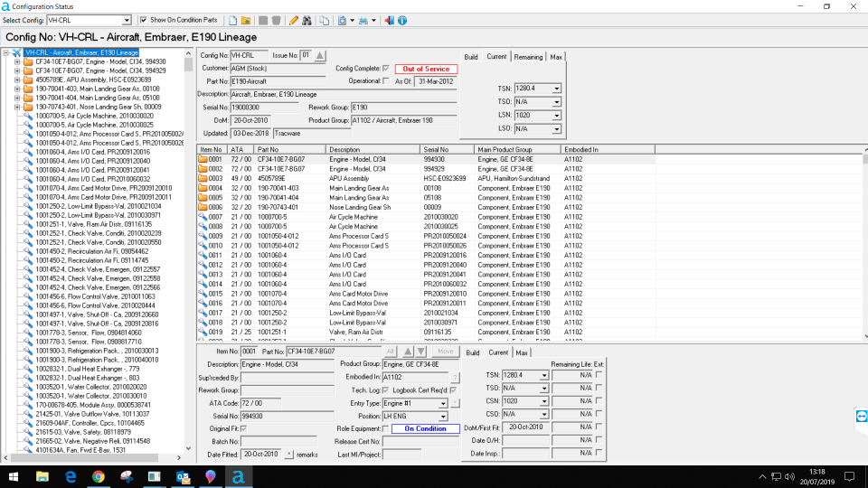Click the TeamViewer side panel icon
The width and height of the screenshot is (868, 488).
862,416
